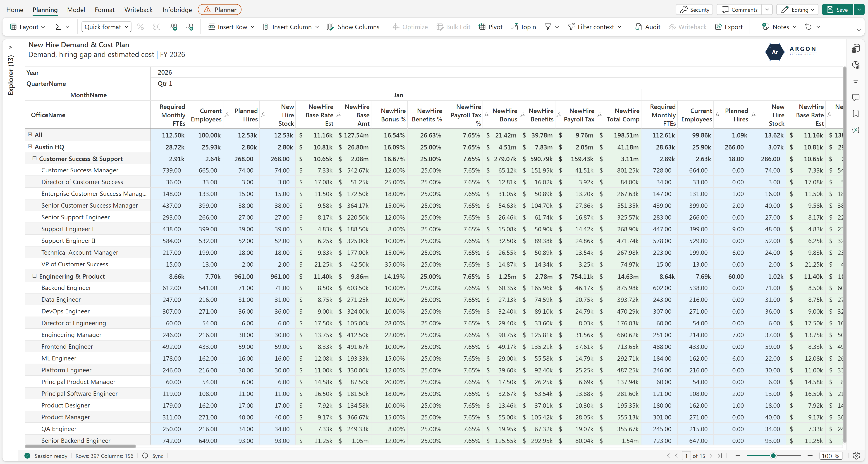Adjust the zoom slider handle
The height and width of the screenshot is (464, 868).
(x=773, y=456)
